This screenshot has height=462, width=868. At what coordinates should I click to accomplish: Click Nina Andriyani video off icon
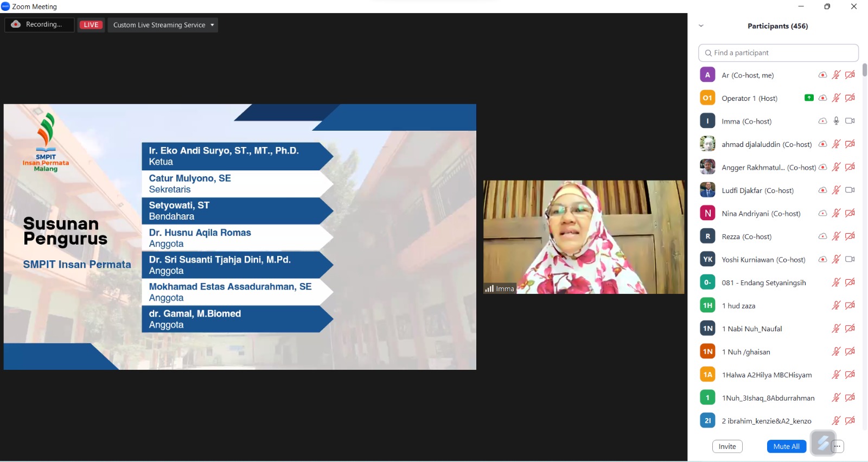coord(850,213)
